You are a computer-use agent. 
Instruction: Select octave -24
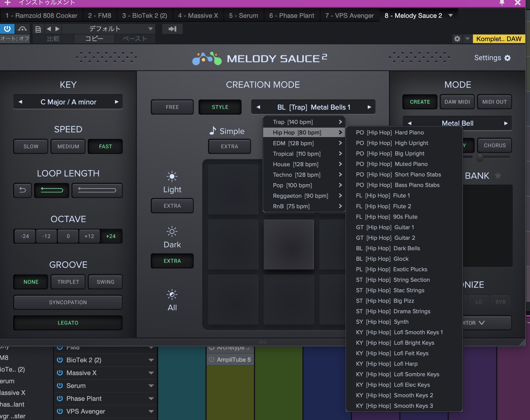[25, 236]
